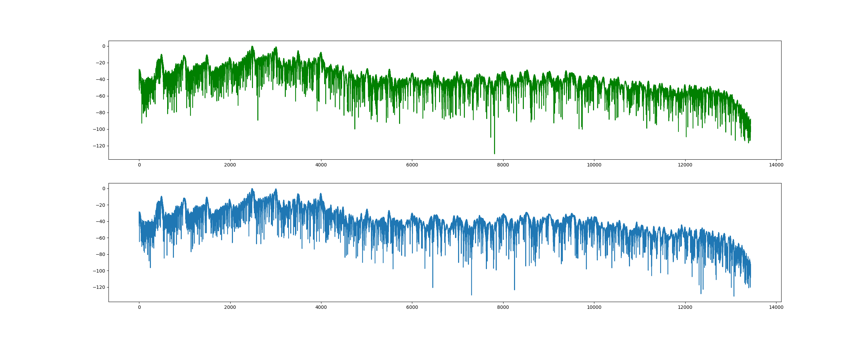The width and height of the screenshot is (868, 339).
Task: Click the "10000" x-axis label of top plot
Action: 594,165
